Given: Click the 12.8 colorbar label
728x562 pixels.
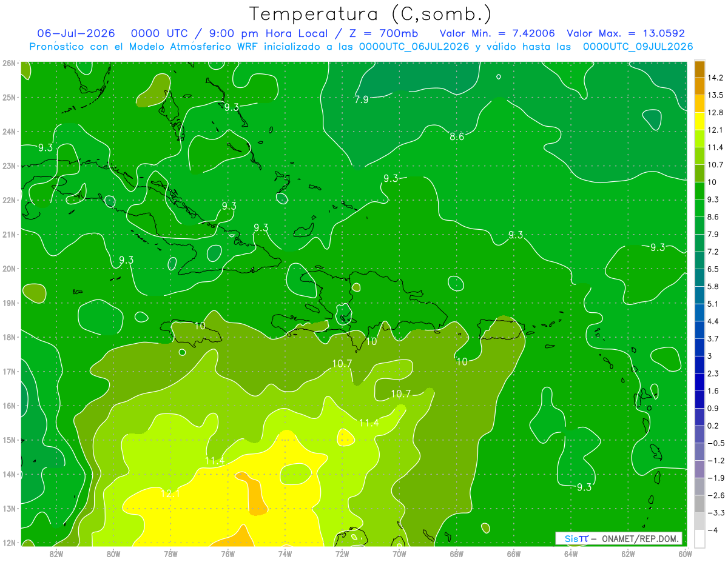Looking at the screenshot, I should click(715, 112).
